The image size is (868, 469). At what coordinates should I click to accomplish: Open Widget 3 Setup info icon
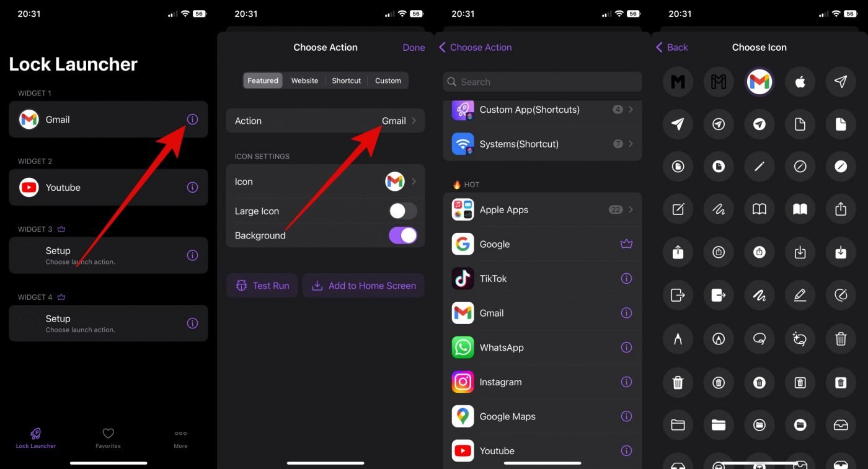click(x=192, y=255)
